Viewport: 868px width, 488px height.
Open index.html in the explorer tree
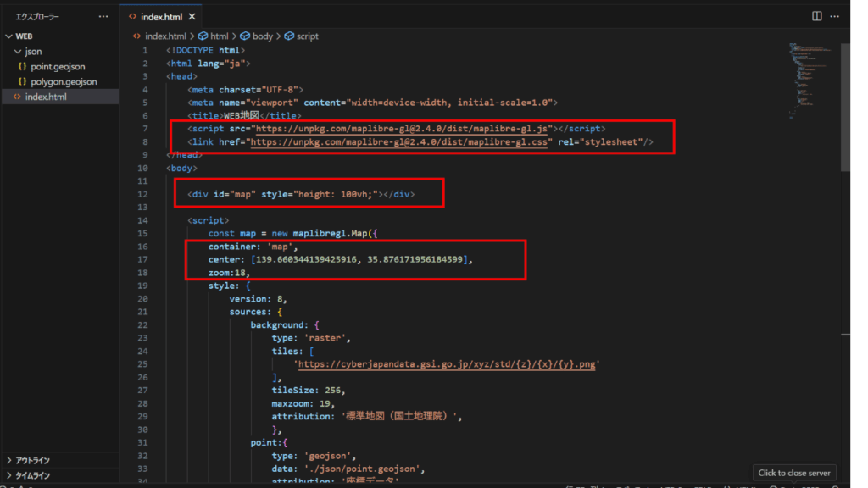coord(45,97)
